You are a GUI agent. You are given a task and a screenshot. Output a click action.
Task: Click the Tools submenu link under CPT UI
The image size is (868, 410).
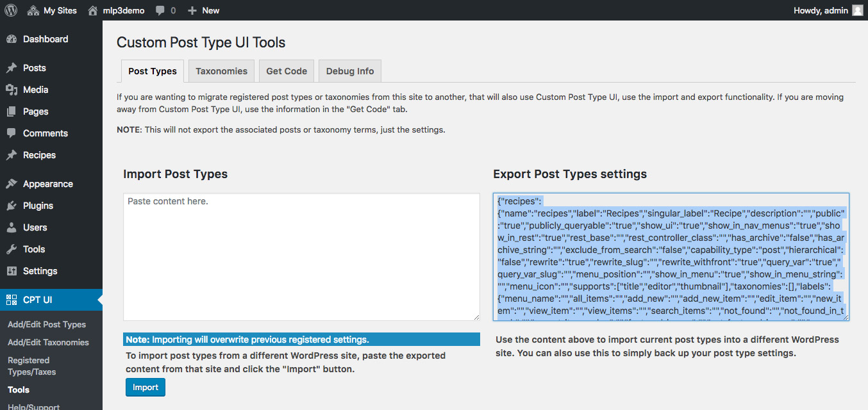tap(19, 389)
